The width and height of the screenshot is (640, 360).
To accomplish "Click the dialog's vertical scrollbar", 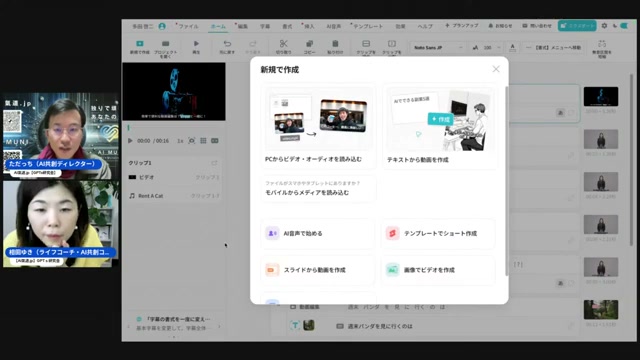I will [507, 180].
